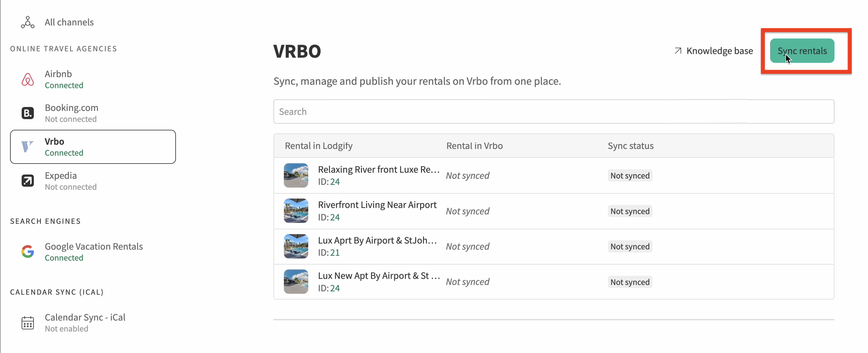Select Lux Aprt By Airport & StJoh rental name
This screenshot has width=868, height=353.
point(377,240)
